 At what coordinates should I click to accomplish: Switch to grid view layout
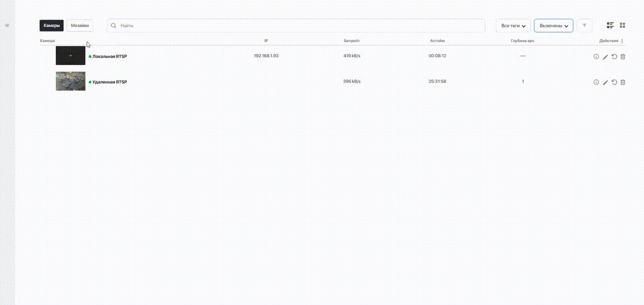click(x=622, y=25)
